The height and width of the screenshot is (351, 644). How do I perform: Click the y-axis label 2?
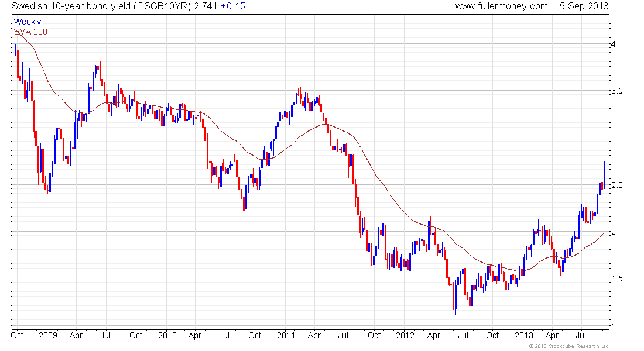(x=613, y=232)
